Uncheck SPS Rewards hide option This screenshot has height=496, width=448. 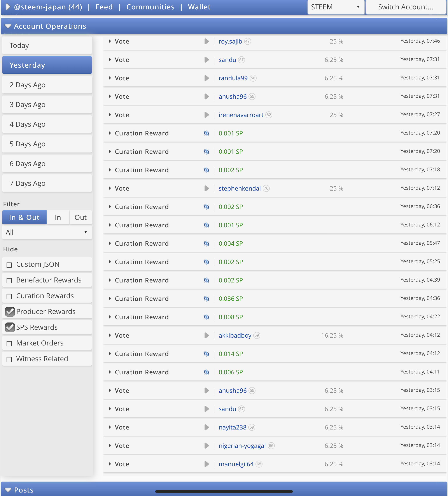[x=10, y=328]
